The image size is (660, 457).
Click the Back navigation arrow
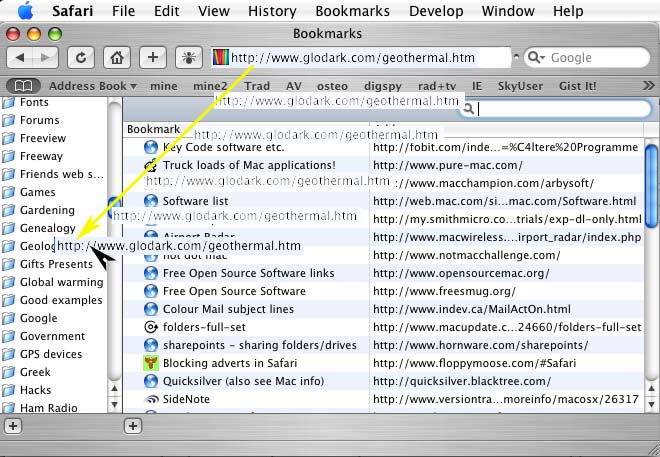point(20,58)
